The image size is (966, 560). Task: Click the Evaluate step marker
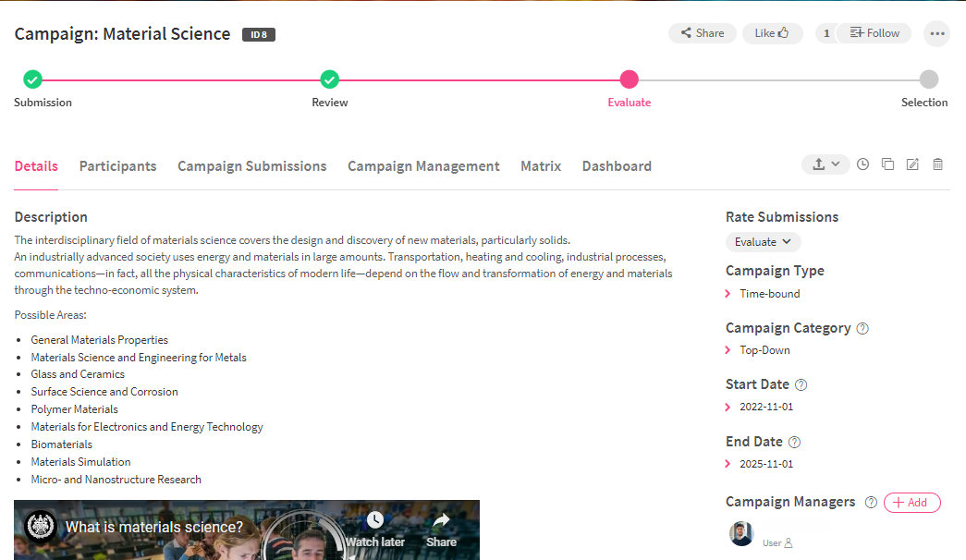point(629,79)
